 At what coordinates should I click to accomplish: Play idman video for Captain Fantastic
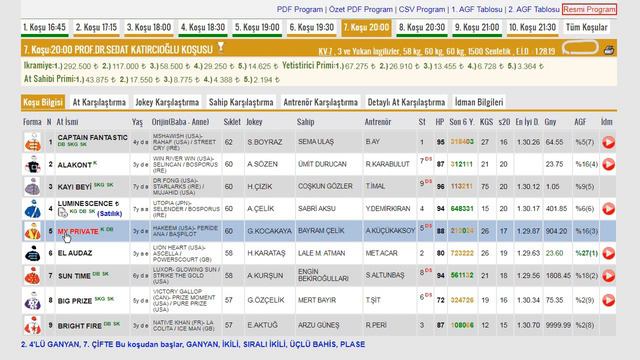click(608, 142)
